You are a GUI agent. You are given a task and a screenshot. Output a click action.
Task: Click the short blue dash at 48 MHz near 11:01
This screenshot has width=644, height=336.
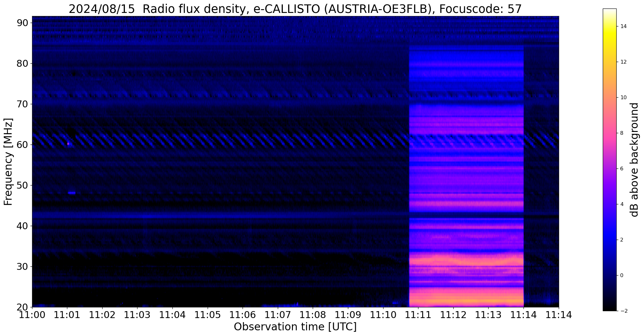[x=72, y=193]
